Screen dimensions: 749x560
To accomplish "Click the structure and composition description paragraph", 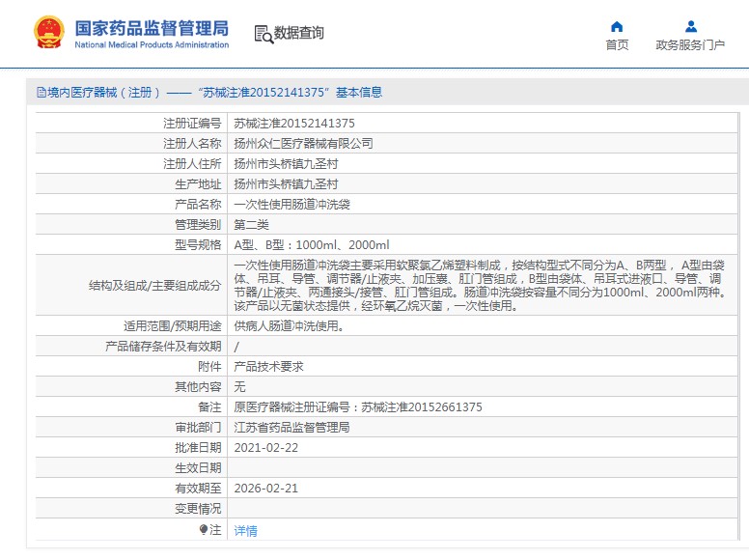I will (x=480, y=285).
